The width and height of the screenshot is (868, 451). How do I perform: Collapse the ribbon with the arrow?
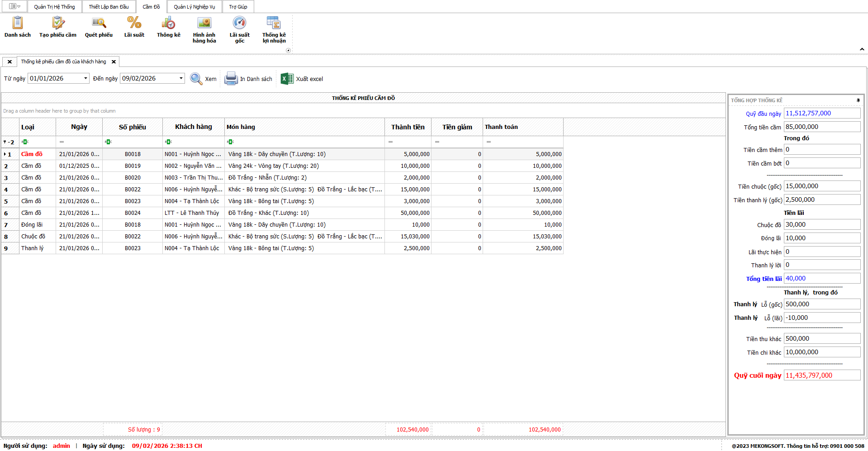(862, 49)
